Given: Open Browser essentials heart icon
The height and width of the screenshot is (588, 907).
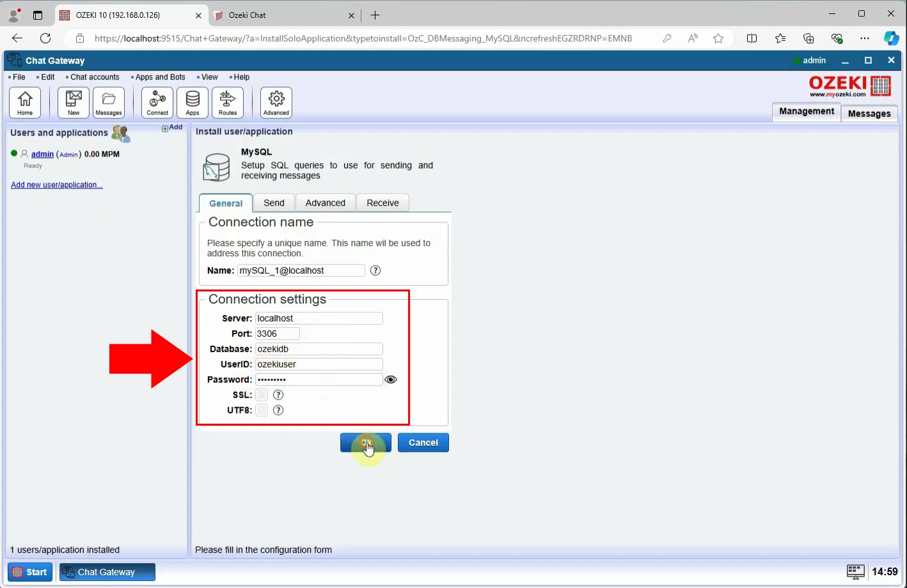Looking at the screenshot, I should [837, 38].
